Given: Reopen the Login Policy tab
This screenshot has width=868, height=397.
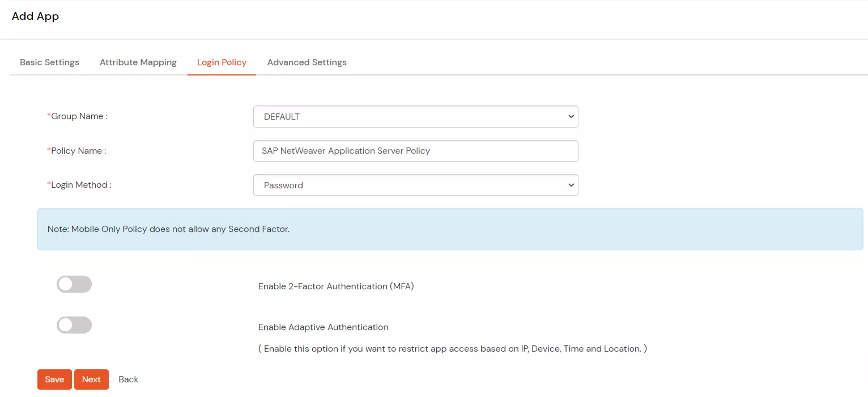Looking at the screenshot, I should [x=222, y=62].
